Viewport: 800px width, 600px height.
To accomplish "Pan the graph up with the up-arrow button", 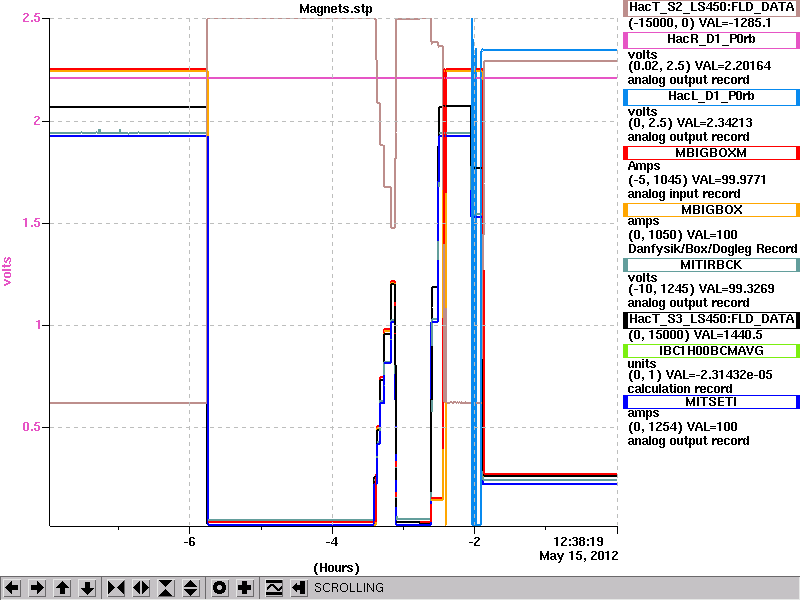I will (x=62, y=588).
